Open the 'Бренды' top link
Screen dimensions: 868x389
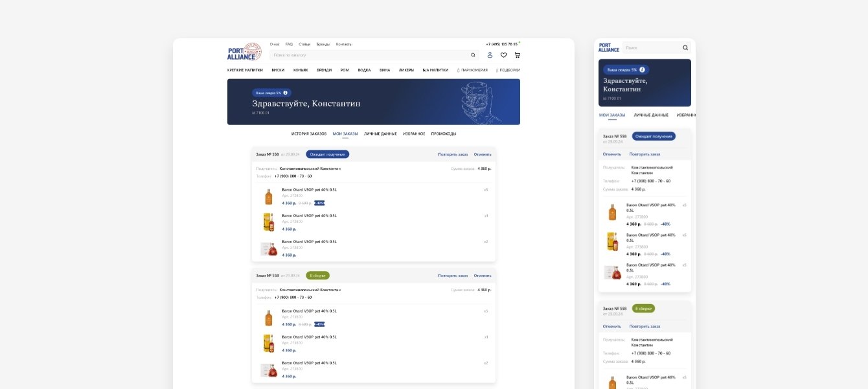pos(323,44)
